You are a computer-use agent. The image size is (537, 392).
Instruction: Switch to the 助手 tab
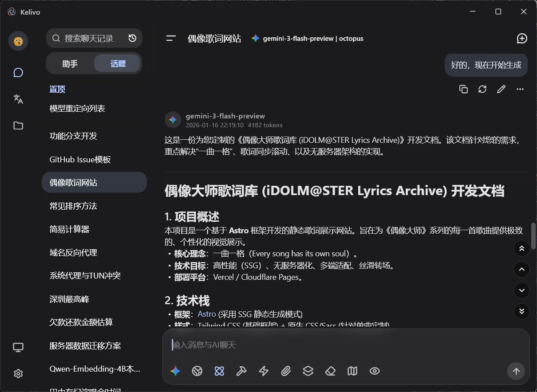[x=70, y=64]
